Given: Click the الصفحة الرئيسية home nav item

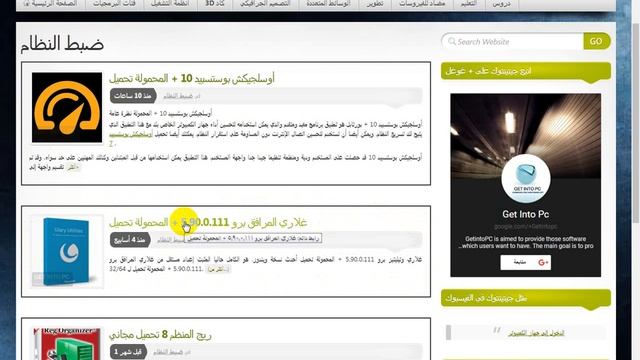Looking at the screenshot, I should point(51,4).
